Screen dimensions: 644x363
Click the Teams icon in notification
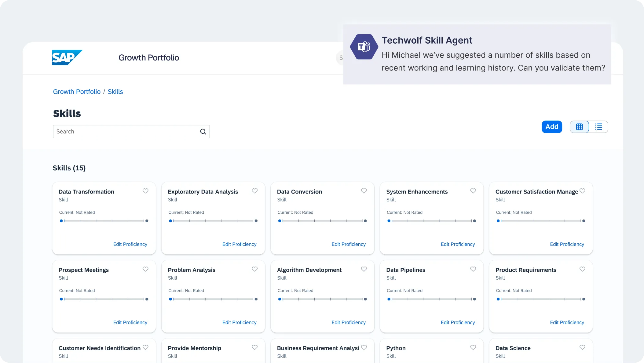tap(364, 47)
